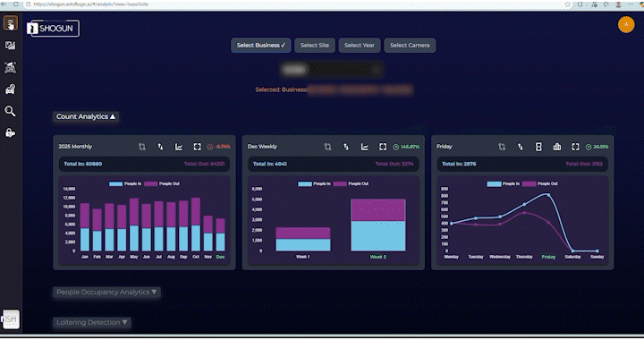Expand the Dec Weekly card to fullscreen

(x=383, y=147)
